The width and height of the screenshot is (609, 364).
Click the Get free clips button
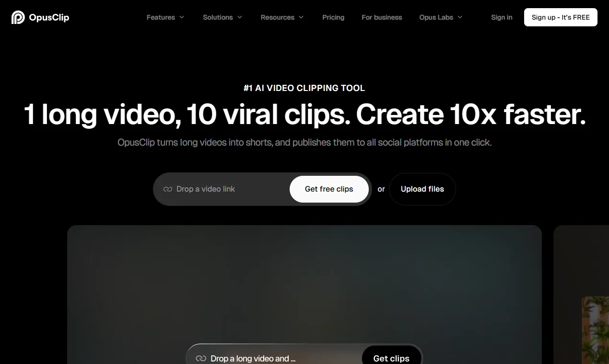(329, 189)
